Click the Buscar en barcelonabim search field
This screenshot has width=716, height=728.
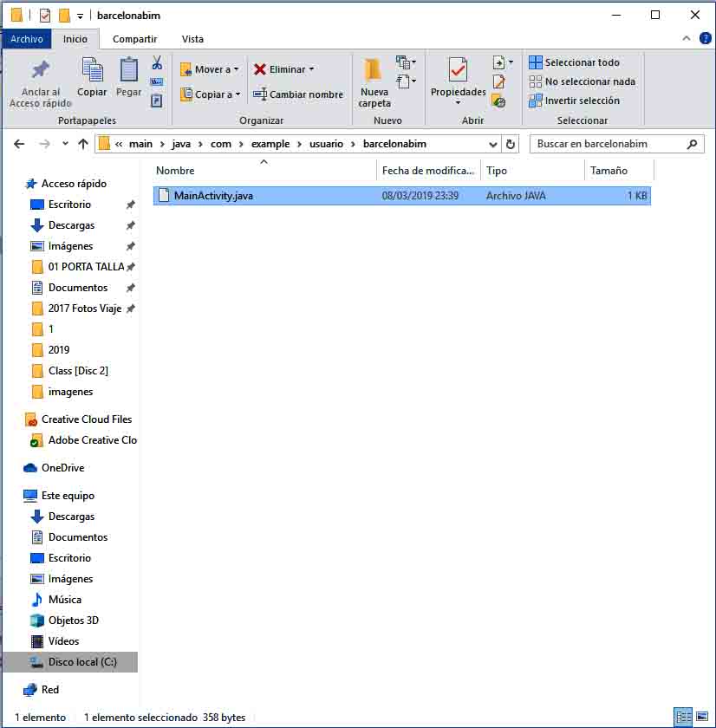coord(607,144)
